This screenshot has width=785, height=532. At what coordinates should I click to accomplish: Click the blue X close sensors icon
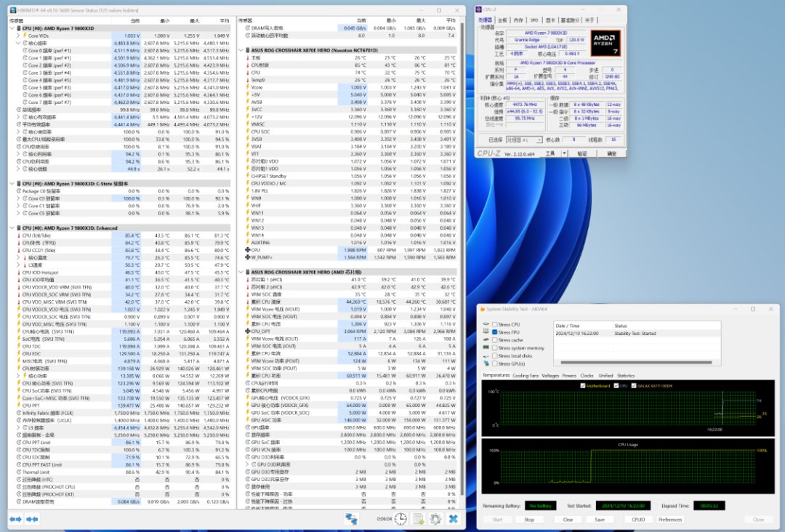(453, 519)
